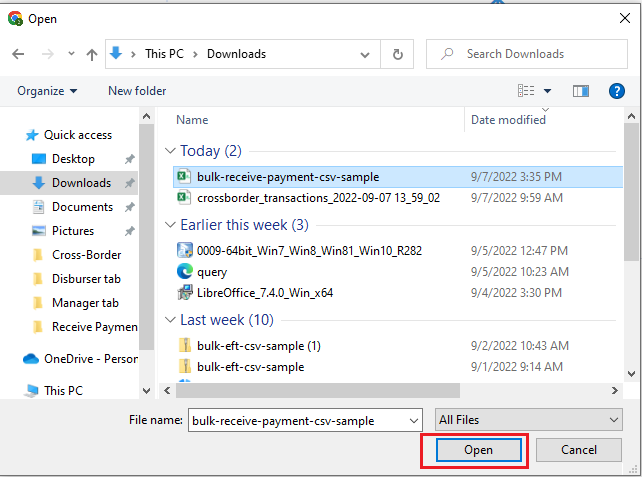Click the Back navigation arrow
Viewport: 642px width, 477px height.
click(x=18, y=54)
